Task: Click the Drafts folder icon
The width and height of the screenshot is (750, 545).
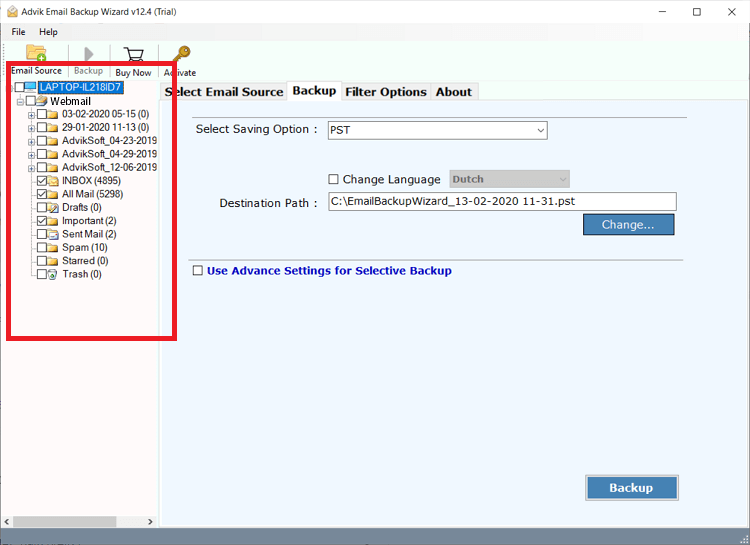Action: [53, 208]
